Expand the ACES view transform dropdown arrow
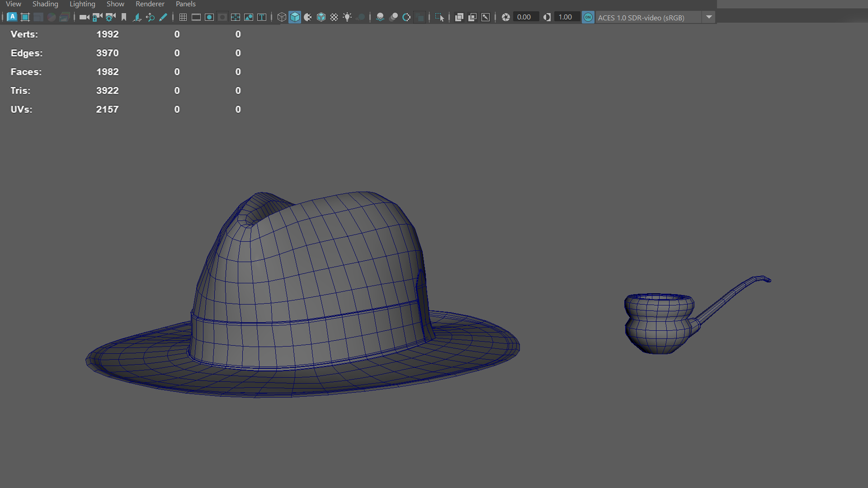Viewport: 868px width, 488px height. point(708,17)
